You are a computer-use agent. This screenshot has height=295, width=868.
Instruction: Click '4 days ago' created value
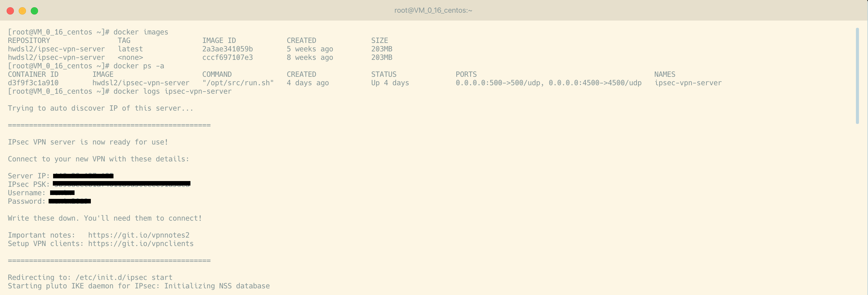coord(308,83)
